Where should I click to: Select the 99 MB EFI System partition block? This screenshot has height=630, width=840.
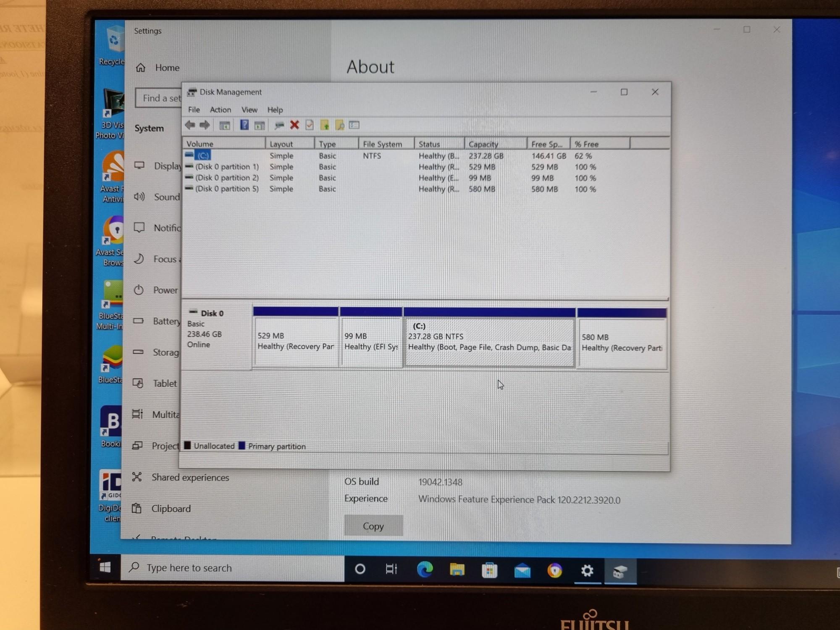pyautogui.click(x=371, y=338)
